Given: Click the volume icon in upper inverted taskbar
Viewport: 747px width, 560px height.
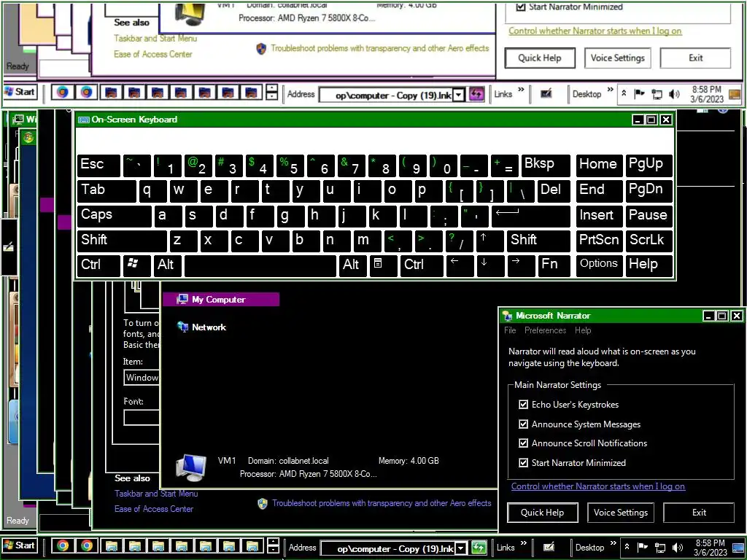Looking at the screenshot, I should coord(674,94).
